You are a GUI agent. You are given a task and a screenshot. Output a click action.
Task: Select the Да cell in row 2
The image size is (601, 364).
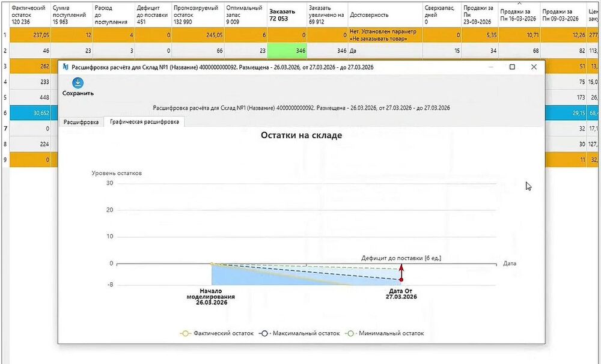click(x=385, y=50)
